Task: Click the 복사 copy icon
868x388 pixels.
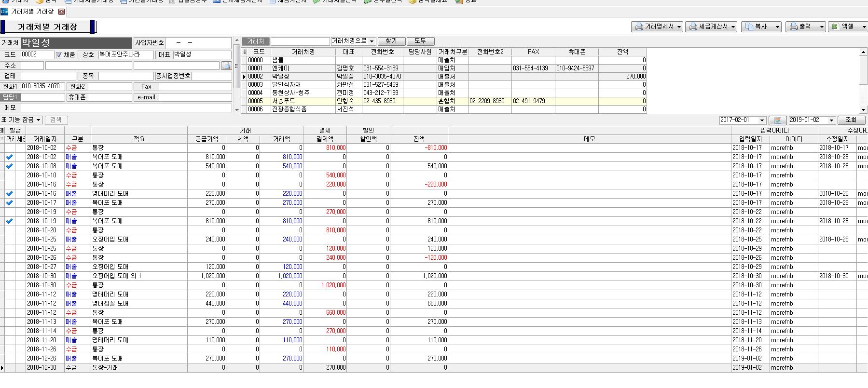Action: [749, 27]
